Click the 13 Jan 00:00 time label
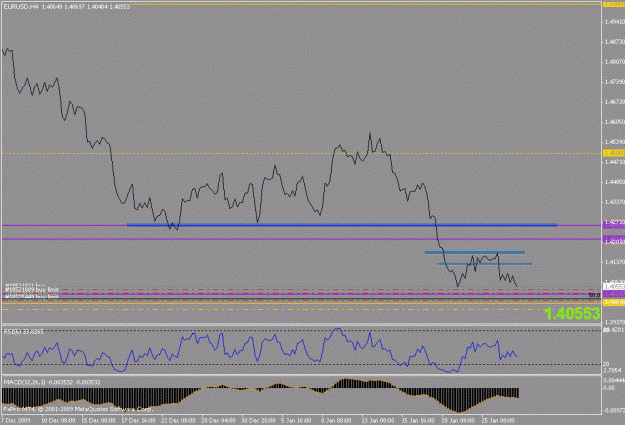Screen dimensions: 625x425 (378, 420)
